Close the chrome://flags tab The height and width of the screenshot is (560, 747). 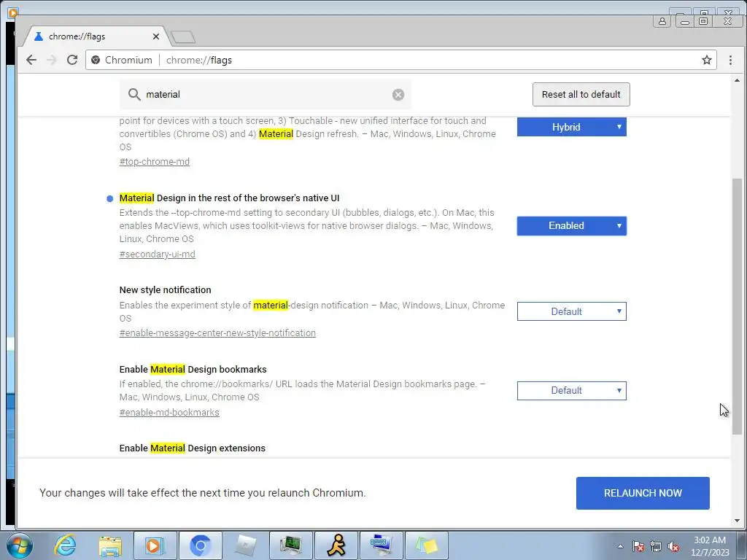click(x=156, y=36)
